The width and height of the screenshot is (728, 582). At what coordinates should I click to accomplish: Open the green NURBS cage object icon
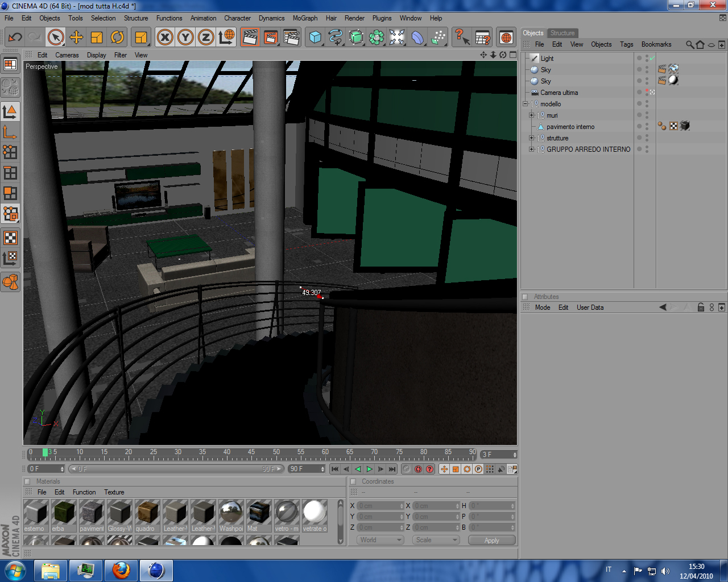tap(356, 38)
